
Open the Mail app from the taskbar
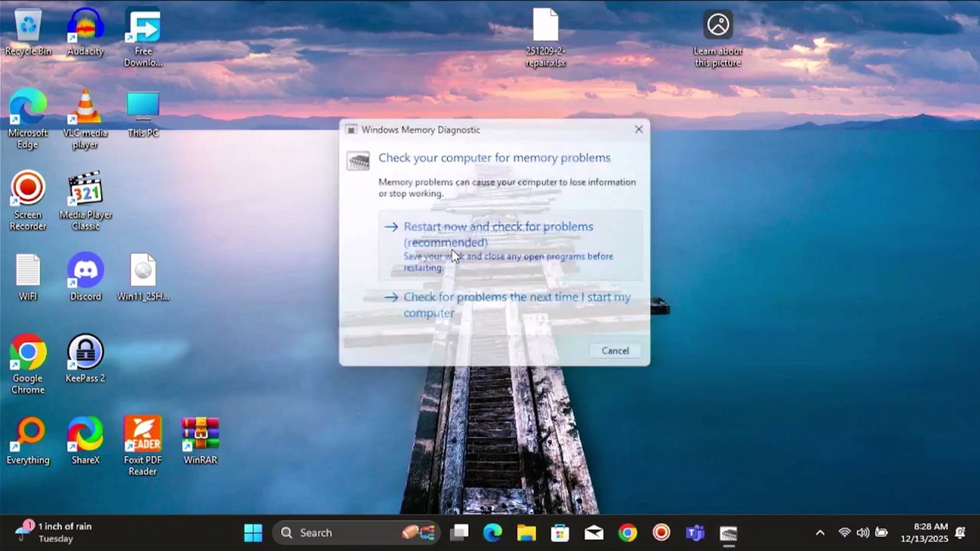(x=593, y=533)
